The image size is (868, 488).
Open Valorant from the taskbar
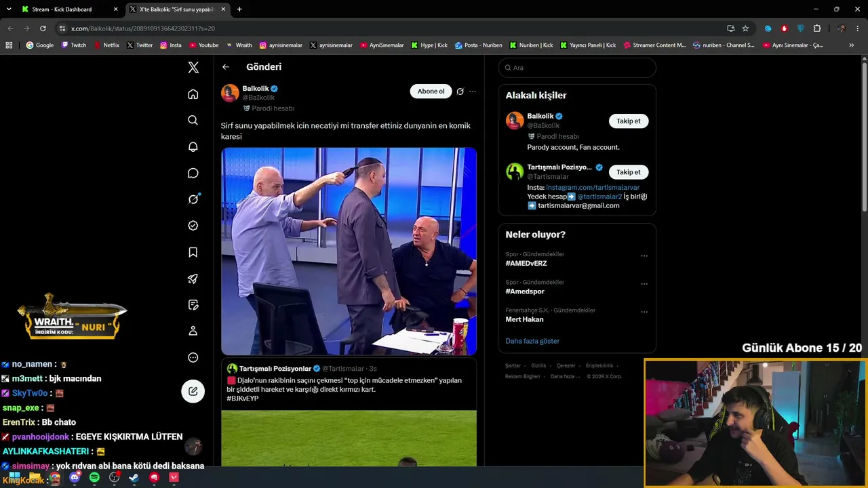pos(174,478)
